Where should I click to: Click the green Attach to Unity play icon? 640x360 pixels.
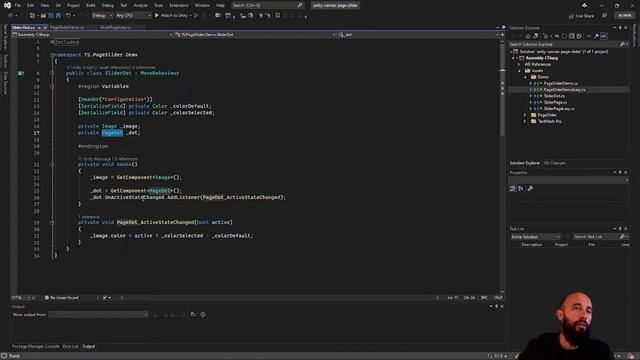coord(157,16)
